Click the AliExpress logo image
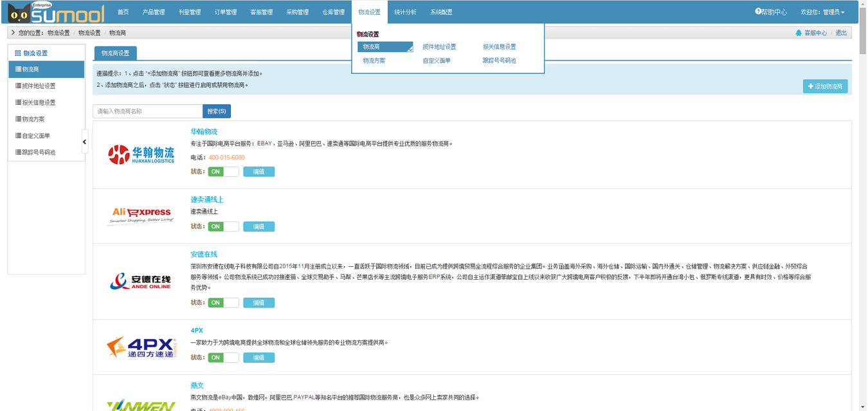Viewport: 868px width, 411px height. coord(141,215)
